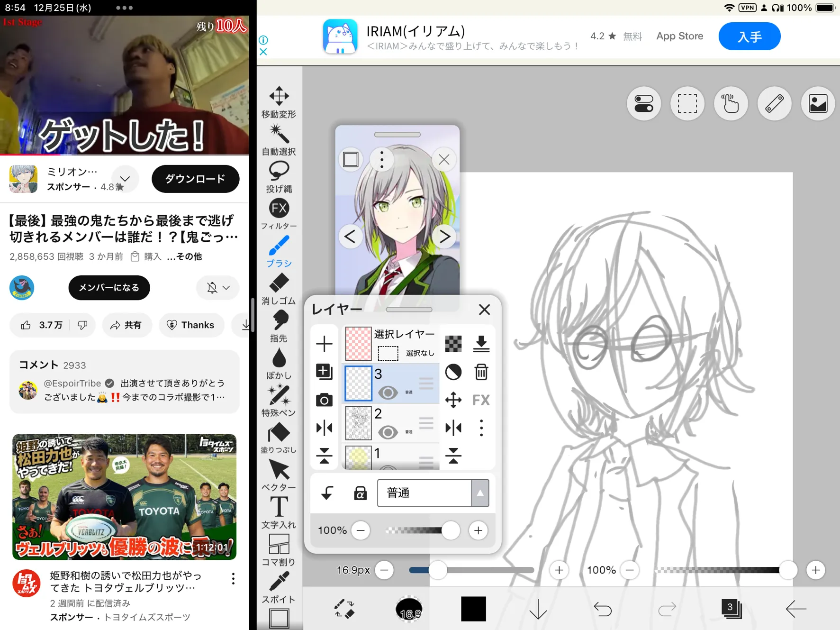The width and height of the screenshot is (840, 630).
Task: Select the 塗りつぶし bucket fill tool
Action: (279, 438)
